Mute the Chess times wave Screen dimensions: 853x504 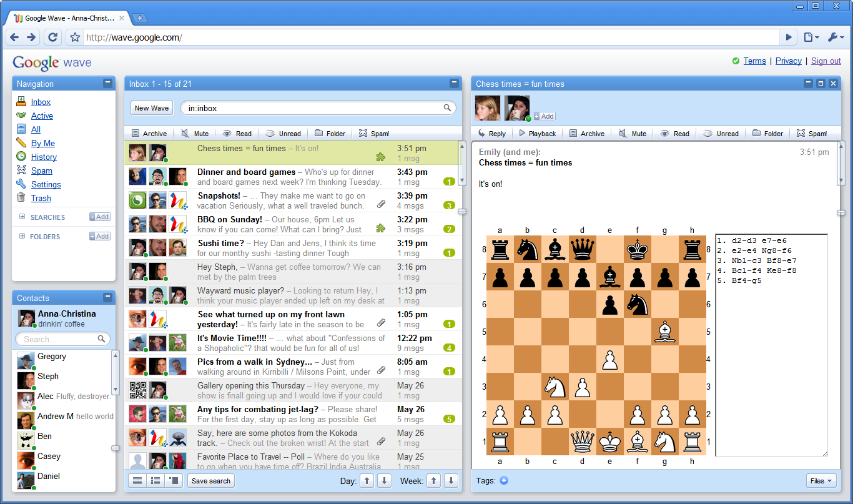[x=633, y=134]
